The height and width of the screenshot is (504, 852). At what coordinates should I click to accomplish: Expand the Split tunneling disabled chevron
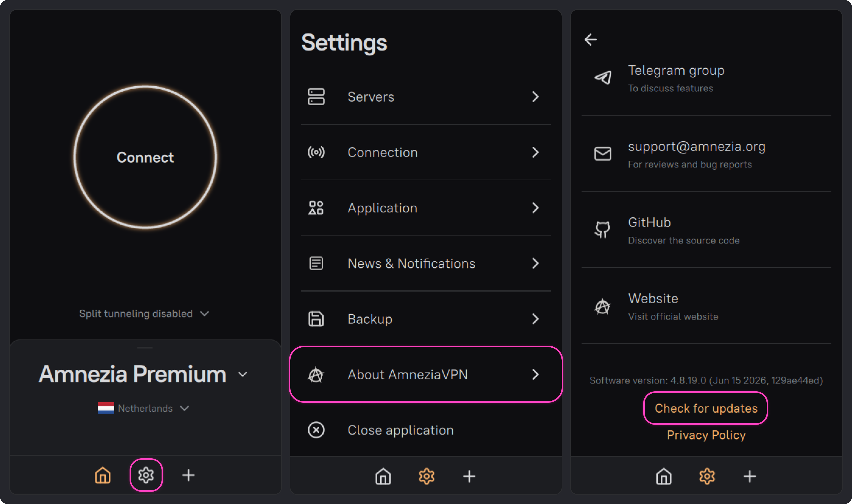(x=204, y=313)
